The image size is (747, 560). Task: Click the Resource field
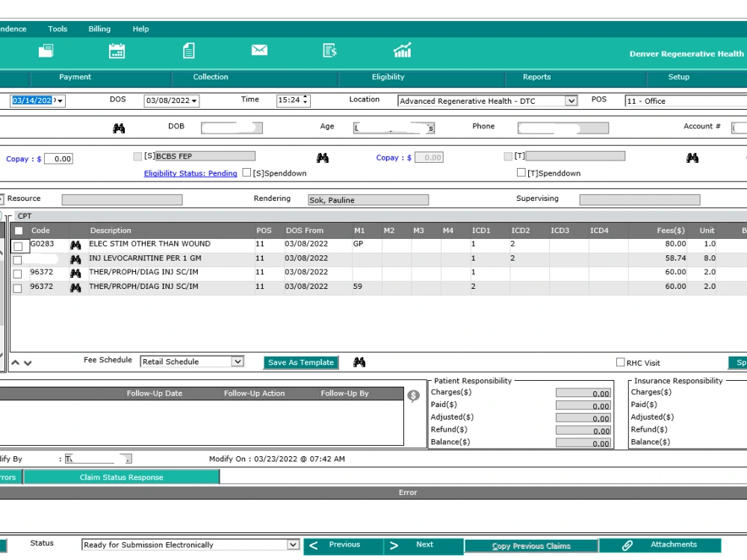point(122,199)
